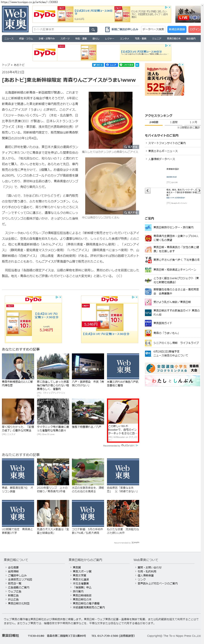Go to next item in ad carousel
The height and width of the screenshot is (644, 204).
(x=199, y=191)
